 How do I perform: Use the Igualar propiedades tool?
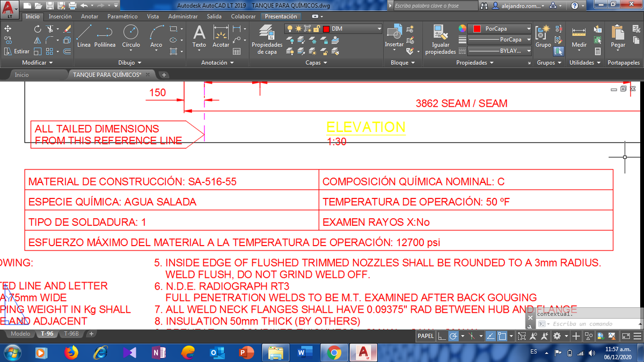pos(441,40)
